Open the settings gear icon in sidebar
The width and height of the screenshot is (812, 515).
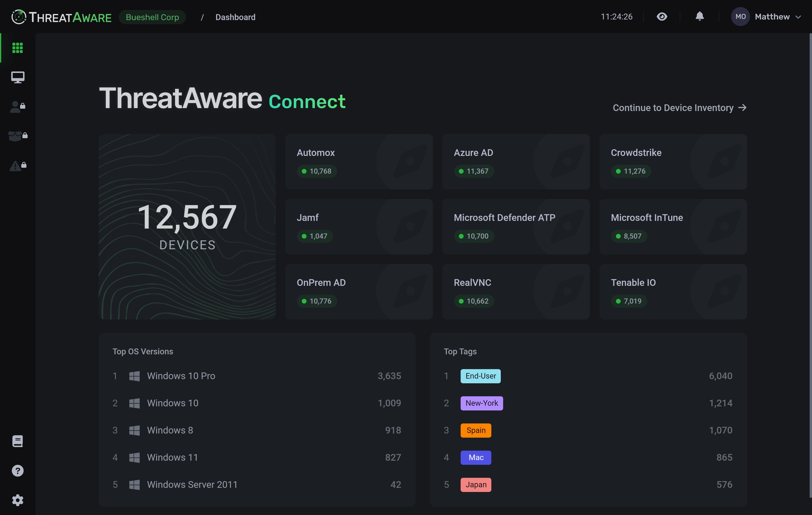point(18,500)
